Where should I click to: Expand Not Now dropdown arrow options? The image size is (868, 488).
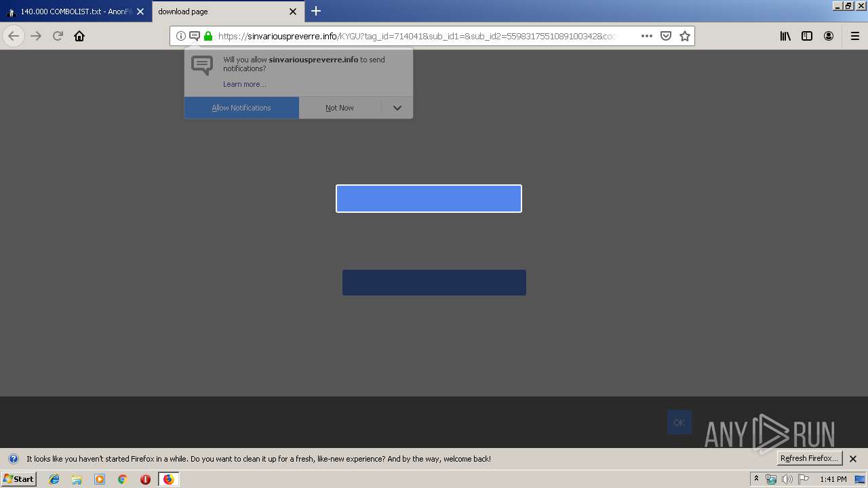397,108
